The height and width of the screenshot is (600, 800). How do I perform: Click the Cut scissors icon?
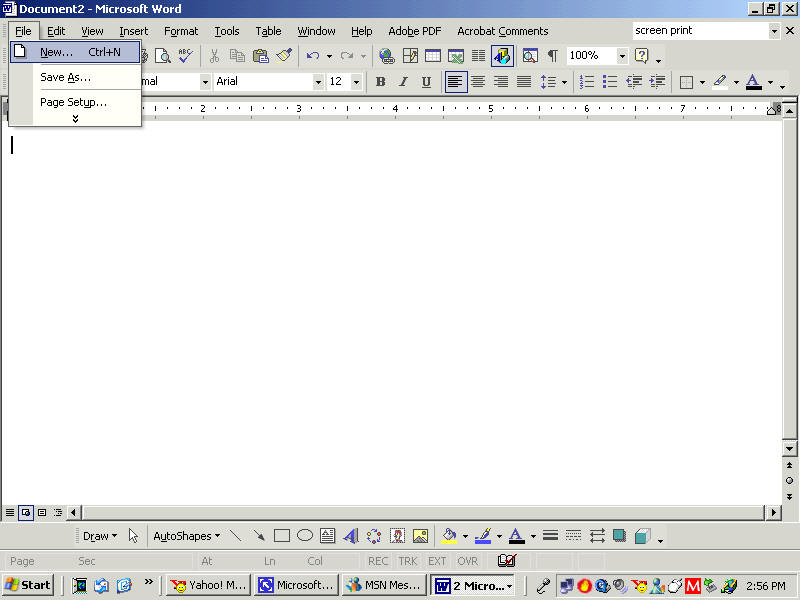(x=214, y=56)
